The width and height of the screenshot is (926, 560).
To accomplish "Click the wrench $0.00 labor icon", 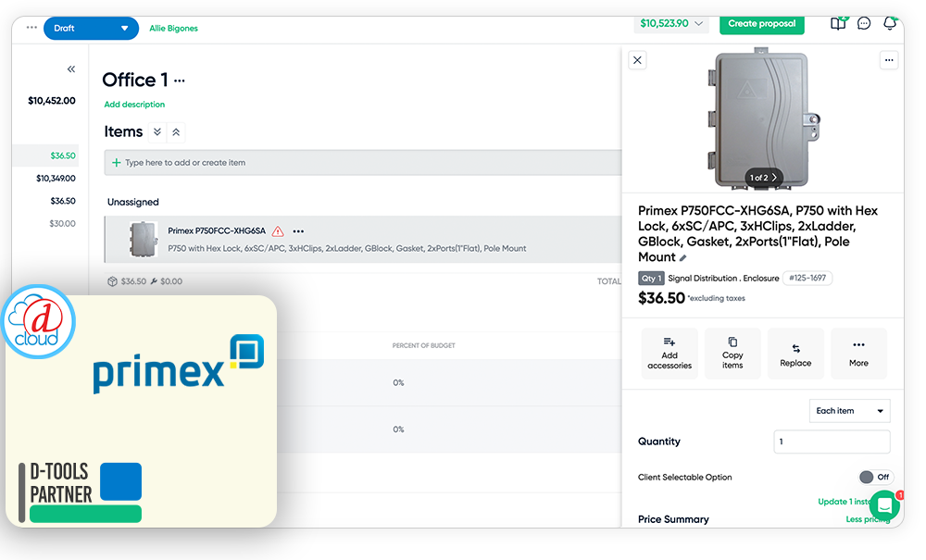I will click(x=154, y=281).
